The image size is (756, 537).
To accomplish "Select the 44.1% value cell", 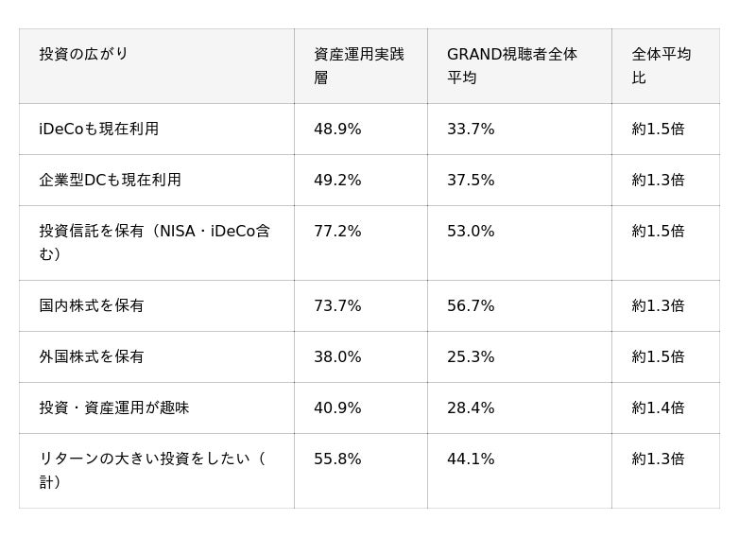I will (519, 471).
